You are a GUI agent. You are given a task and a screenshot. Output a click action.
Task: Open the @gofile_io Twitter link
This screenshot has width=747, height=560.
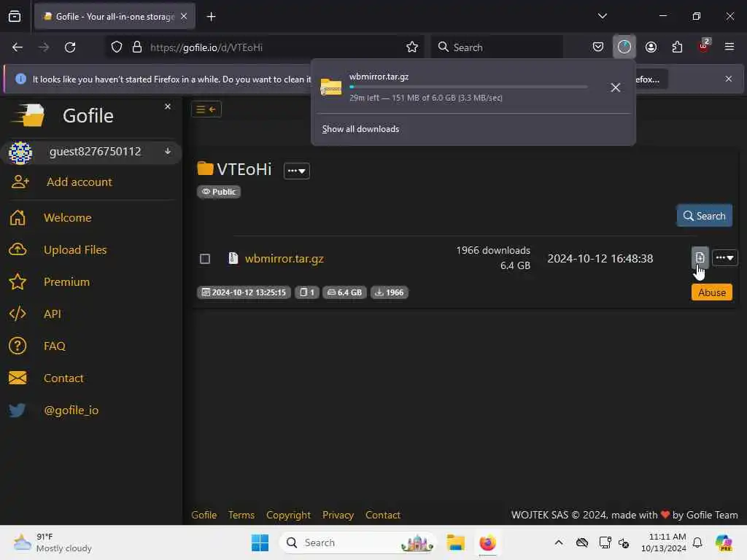click(x=71, y=410)
